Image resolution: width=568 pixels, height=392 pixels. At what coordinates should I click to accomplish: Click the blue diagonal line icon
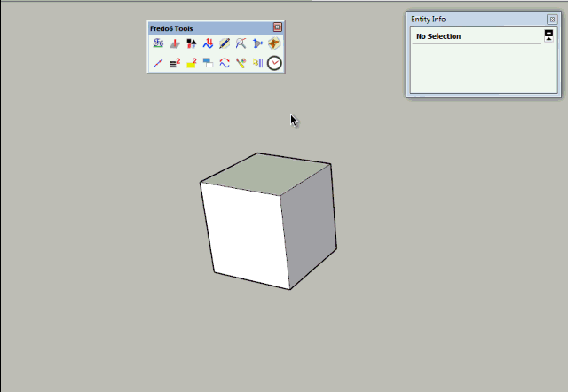[158, 63]
